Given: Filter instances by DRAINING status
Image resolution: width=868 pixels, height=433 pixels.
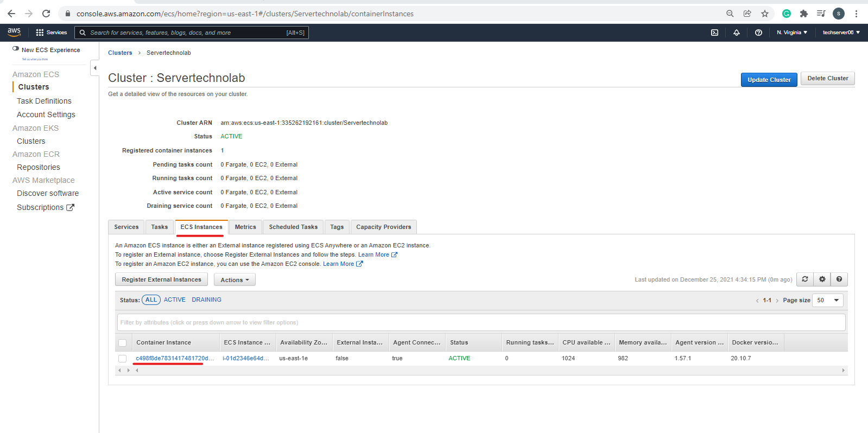Looking at the screenshot, I should [206, 300].
